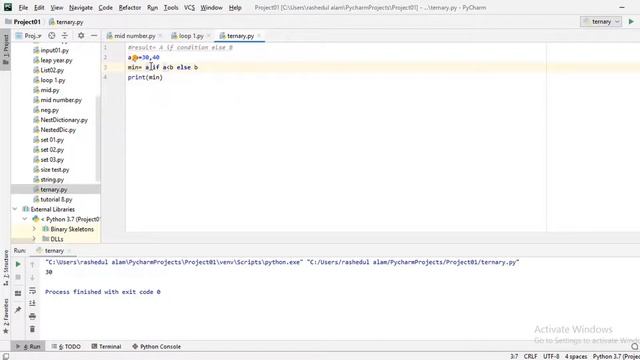Open the Terminal tool window
This screenshot has width=640, height=360.
point(106,347)
